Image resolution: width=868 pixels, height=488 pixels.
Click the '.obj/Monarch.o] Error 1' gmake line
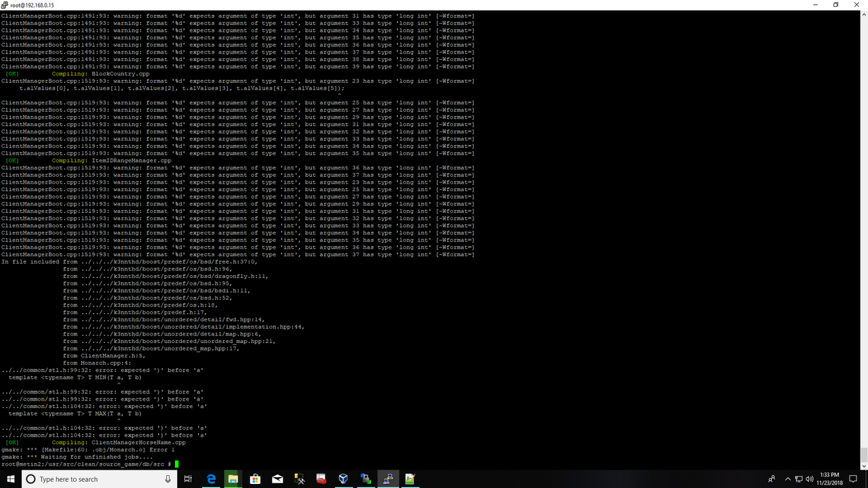point(88,449)
